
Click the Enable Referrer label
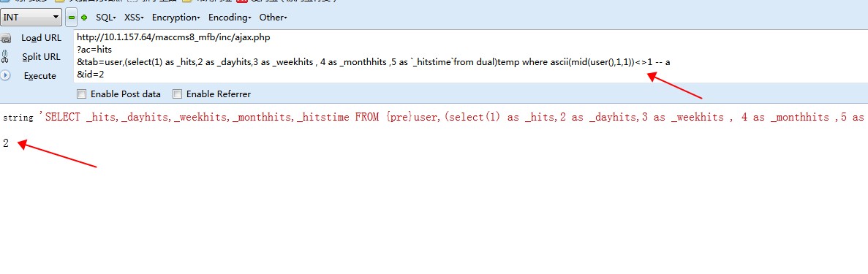click(x=219, y=94)
